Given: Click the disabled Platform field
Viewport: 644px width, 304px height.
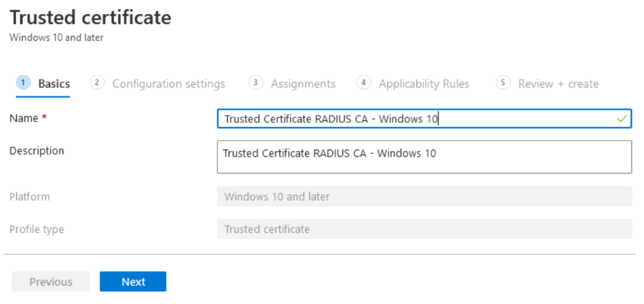Looking at the screenshot, I should click(x=424, y=197).
